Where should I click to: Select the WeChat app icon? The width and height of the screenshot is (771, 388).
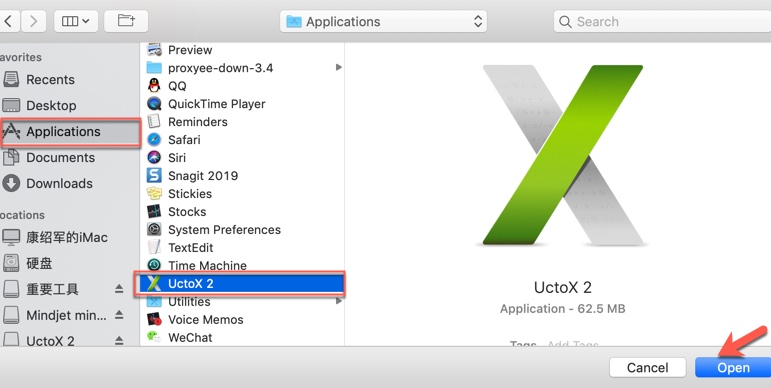click(154, 337)
